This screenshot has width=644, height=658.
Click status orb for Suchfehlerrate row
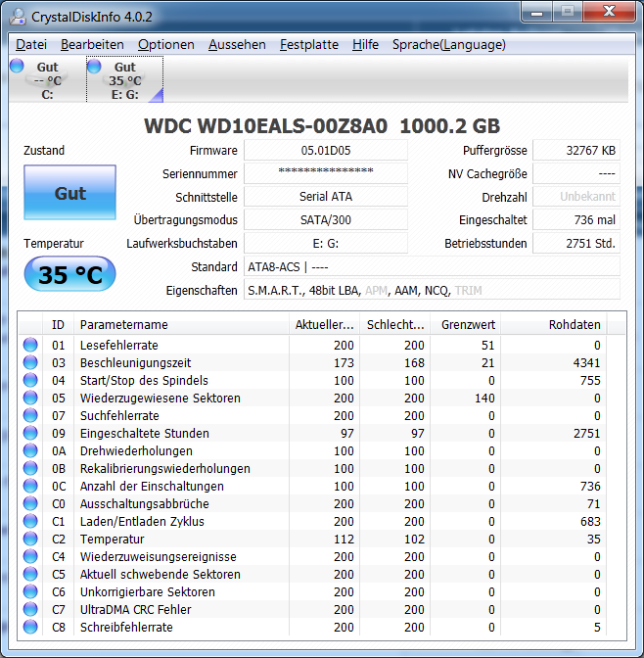pos(30,415)
